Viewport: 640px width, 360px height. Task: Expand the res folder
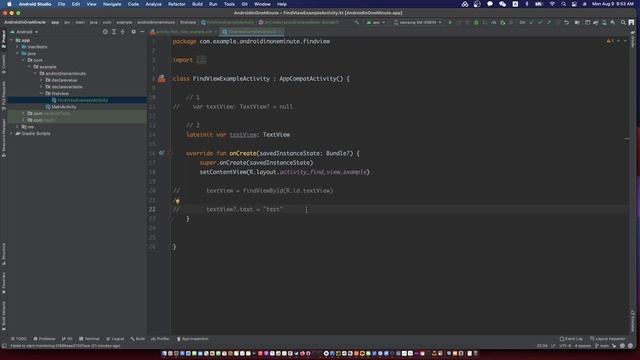(x=18, y=127)
